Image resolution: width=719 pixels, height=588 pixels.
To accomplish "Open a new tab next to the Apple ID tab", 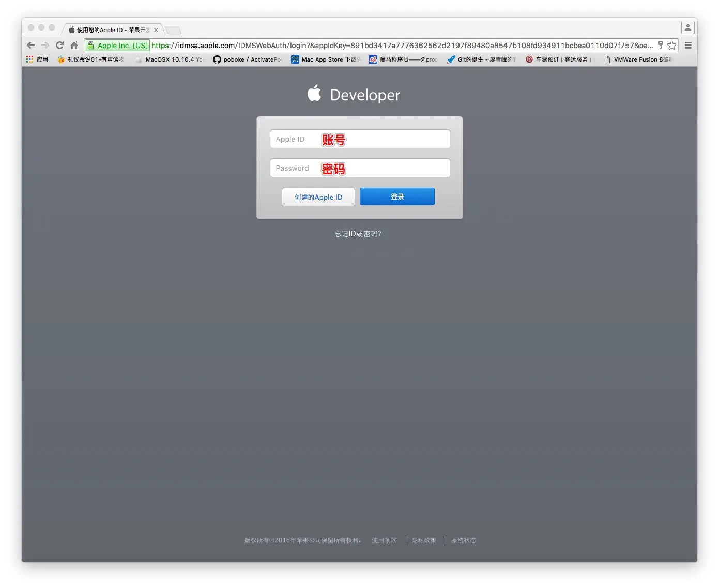I will (173, 30).
